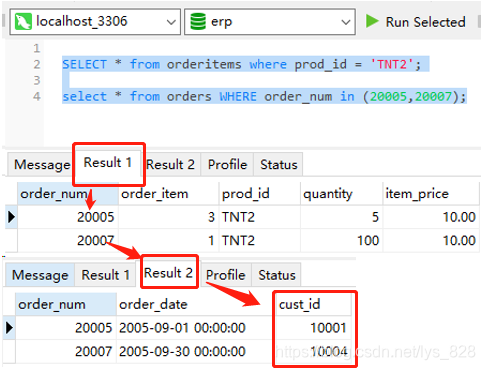Select cell 20007 in upper result grid

pos(68,240)
